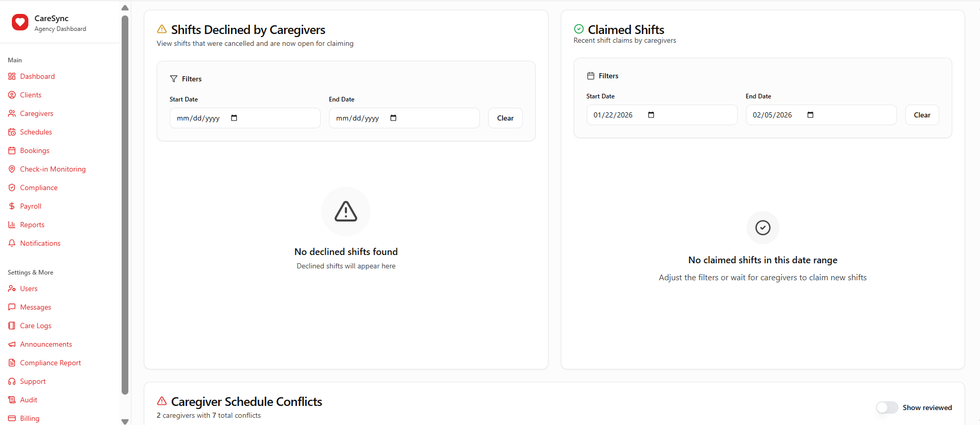
Task: Click the Notifications bell icon
Action: coord(12,243)
